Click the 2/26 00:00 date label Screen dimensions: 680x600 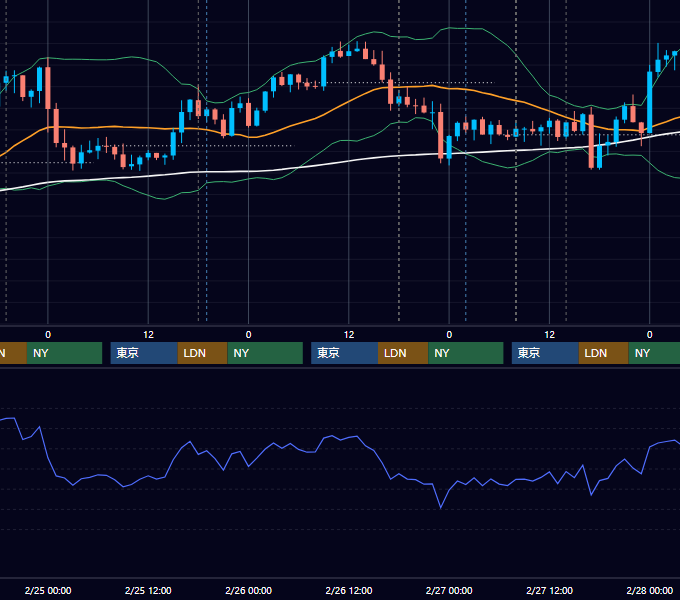coord(248,590)
